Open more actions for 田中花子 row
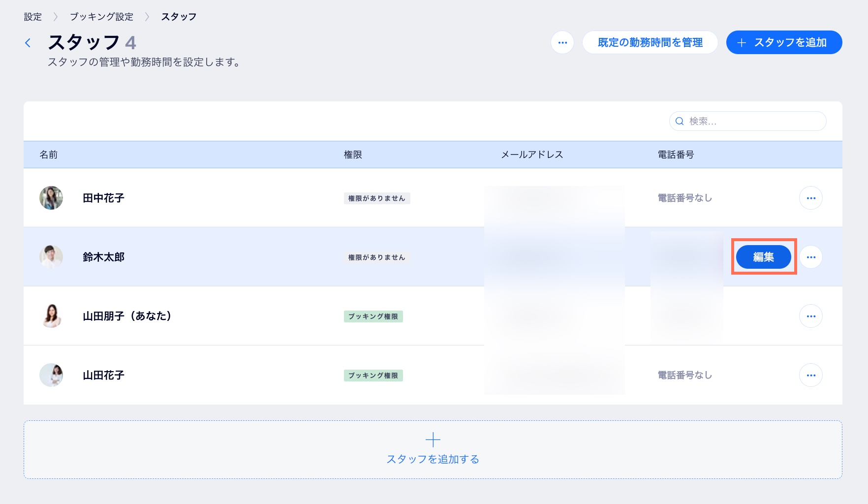Viewport: 868px width, 504px height. [x=810, y=198]
